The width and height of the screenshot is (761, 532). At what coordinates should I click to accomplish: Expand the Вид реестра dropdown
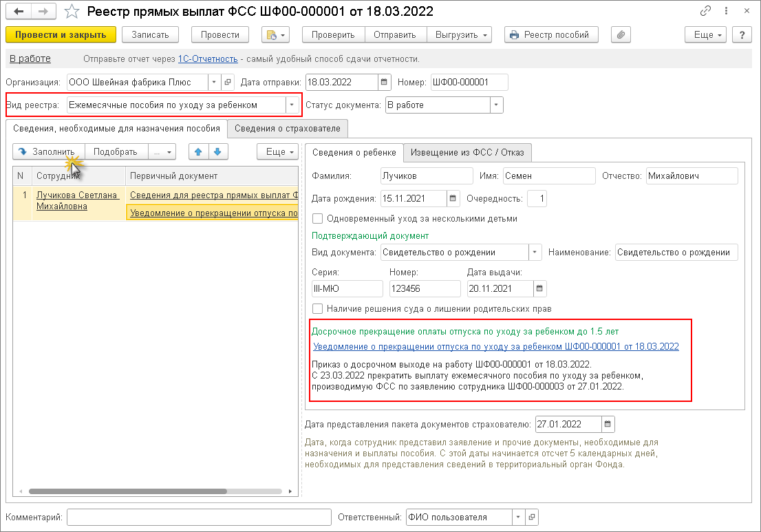click(x=293, y=105)
